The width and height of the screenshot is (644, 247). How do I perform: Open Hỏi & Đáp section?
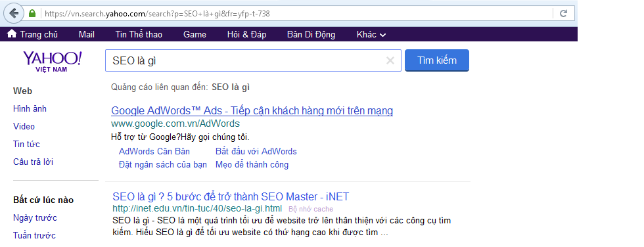pos(246,34)
